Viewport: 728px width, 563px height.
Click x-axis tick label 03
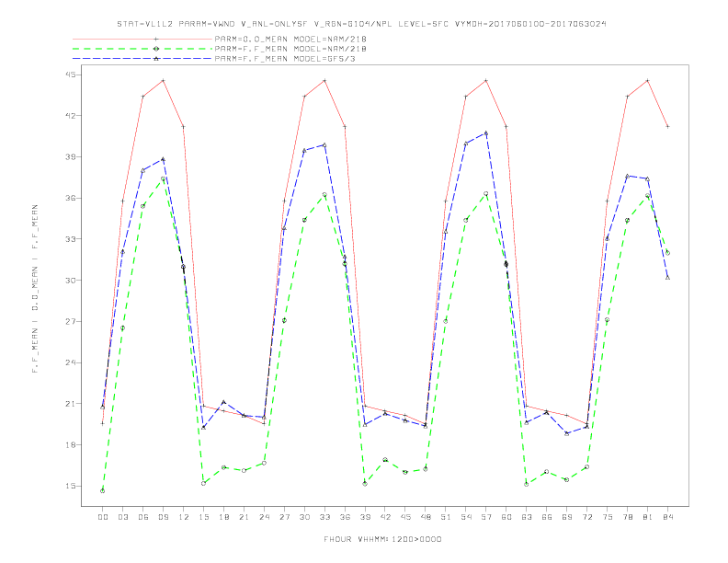coord(122,517)
